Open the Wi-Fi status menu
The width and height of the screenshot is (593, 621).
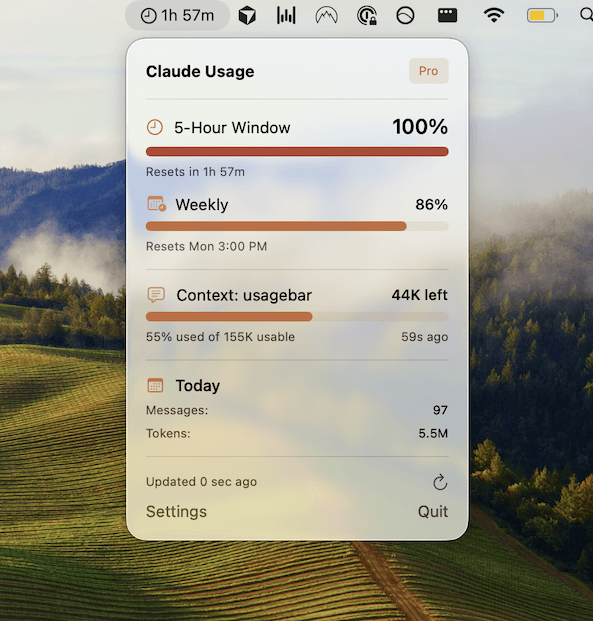click(494, 15)
